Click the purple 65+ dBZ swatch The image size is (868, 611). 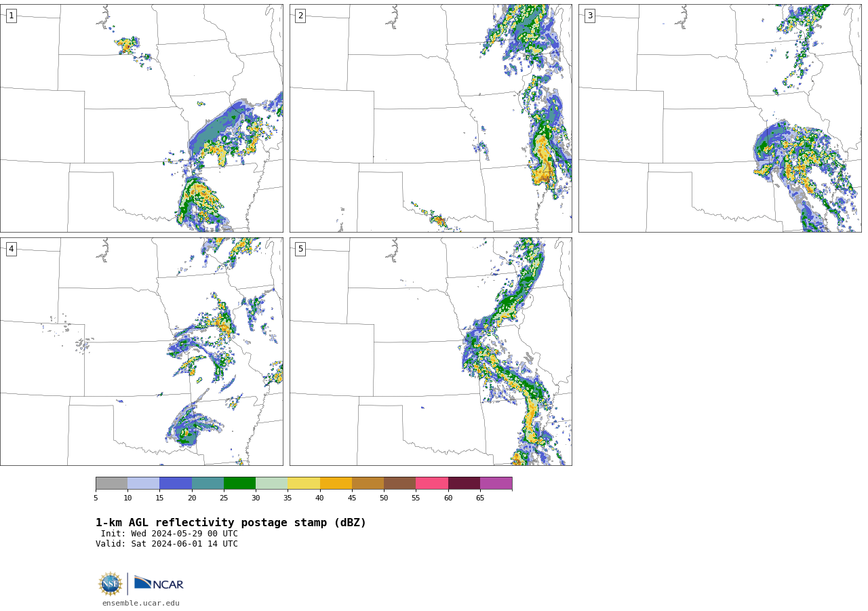[496, 484]
